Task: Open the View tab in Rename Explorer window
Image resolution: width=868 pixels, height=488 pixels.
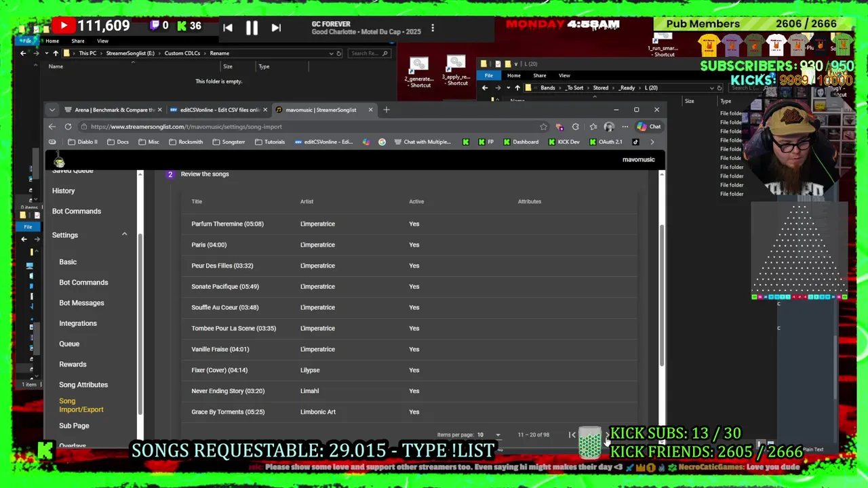Action: point(102,41)
